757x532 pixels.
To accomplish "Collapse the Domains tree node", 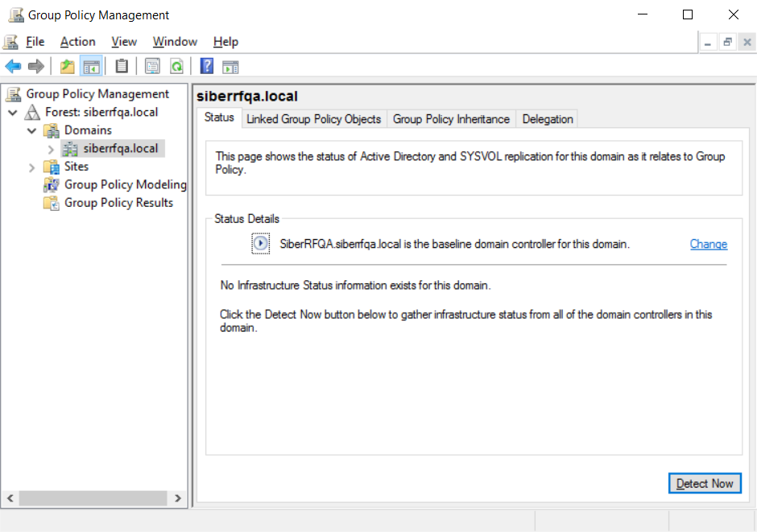I will (32, 130).
